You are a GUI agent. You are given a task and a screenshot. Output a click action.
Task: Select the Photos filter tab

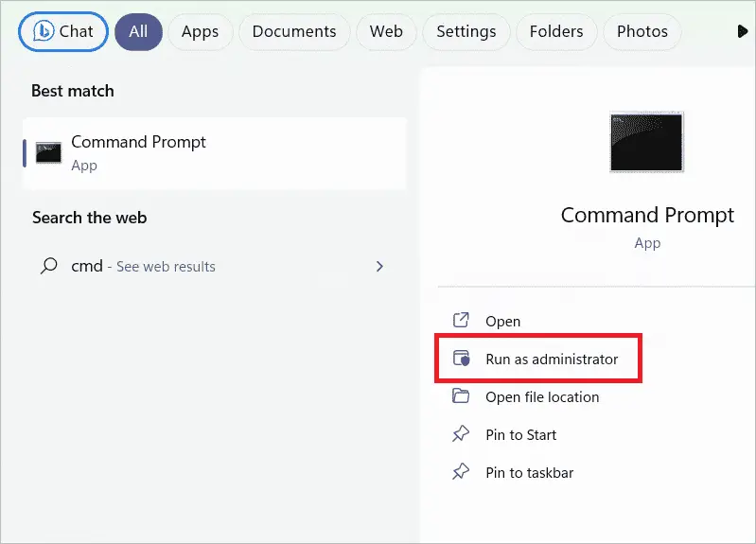(x=642, y=32)
